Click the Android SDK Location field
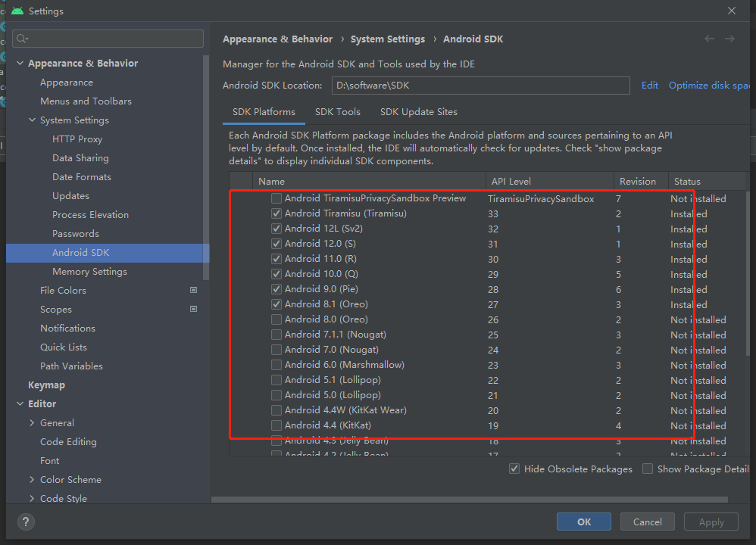The width and height of the screenshot is (756, 545). coord(480,86)
